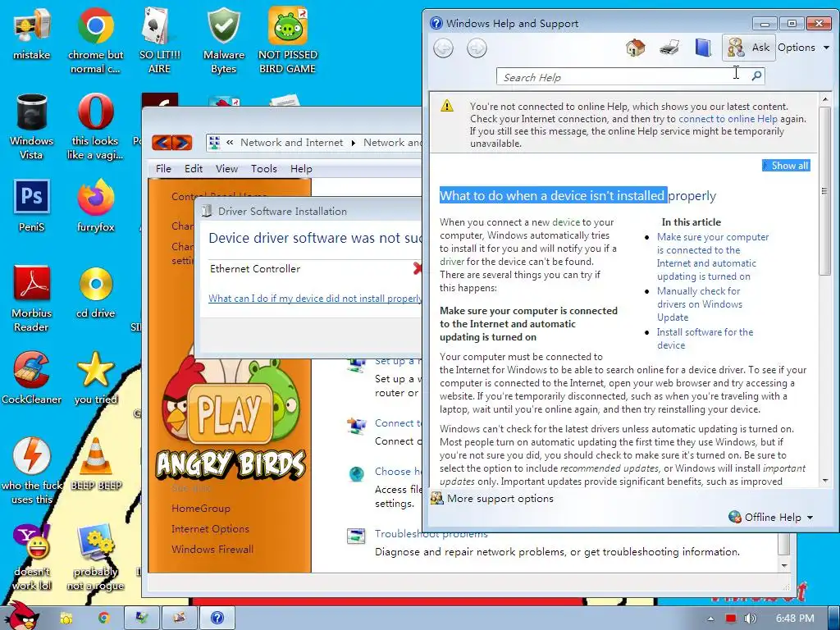Click the Help print icon
Viewport: 840px width, 630px height.
click(669, 48)
